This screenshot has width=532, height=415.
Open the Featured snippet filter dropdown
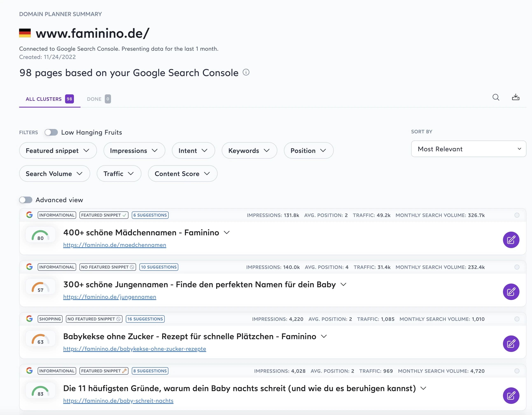[x=58, y=150]
